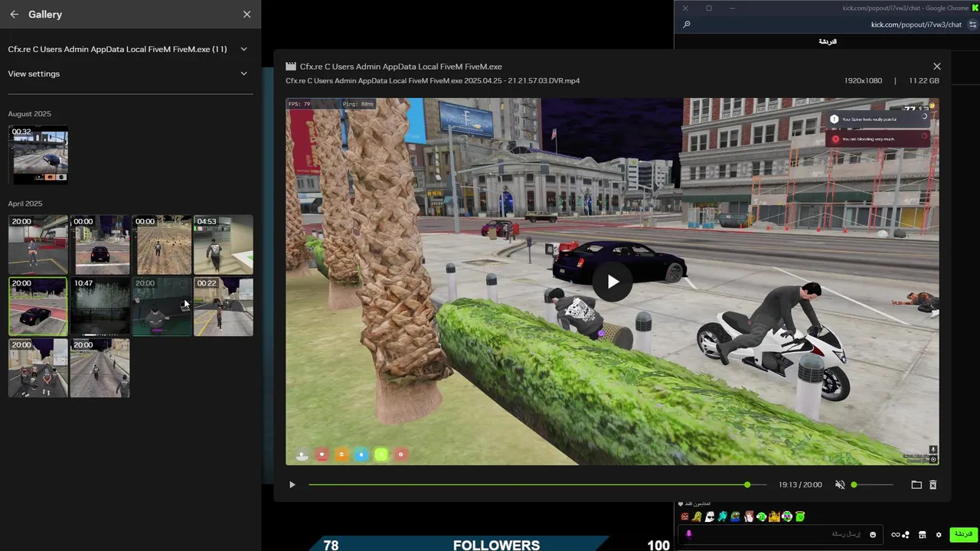
Task: Open the hovered 20:00 thumbnail under the cursor
Action: pyautogui.click(x=162, y=307)
